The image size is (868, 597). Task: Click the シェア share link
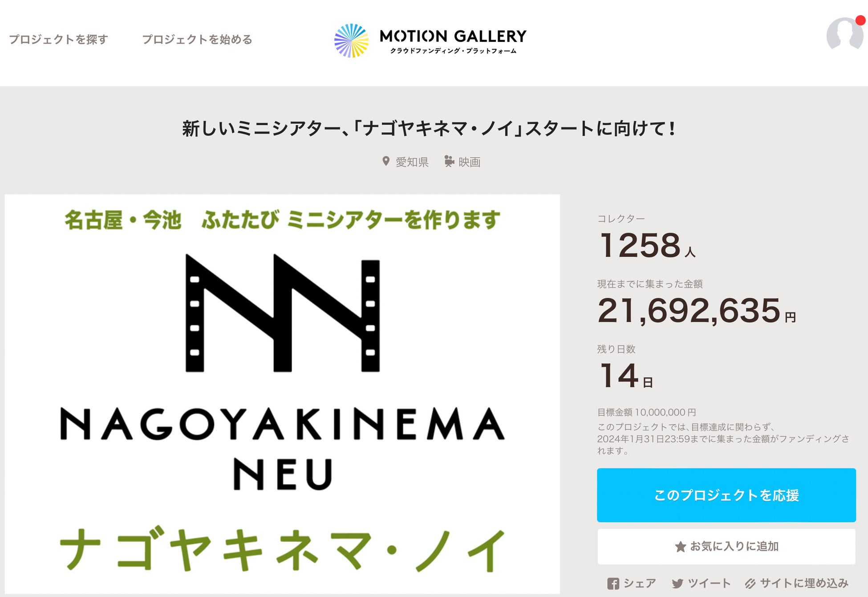tap(640, 583)
